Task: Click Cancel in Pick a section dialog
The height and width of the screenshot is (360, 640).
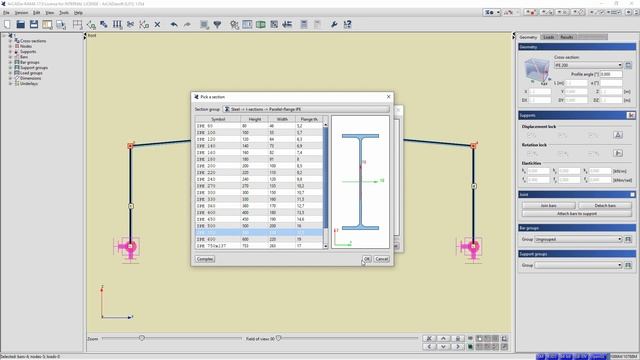Action: [x=382, y=259]
